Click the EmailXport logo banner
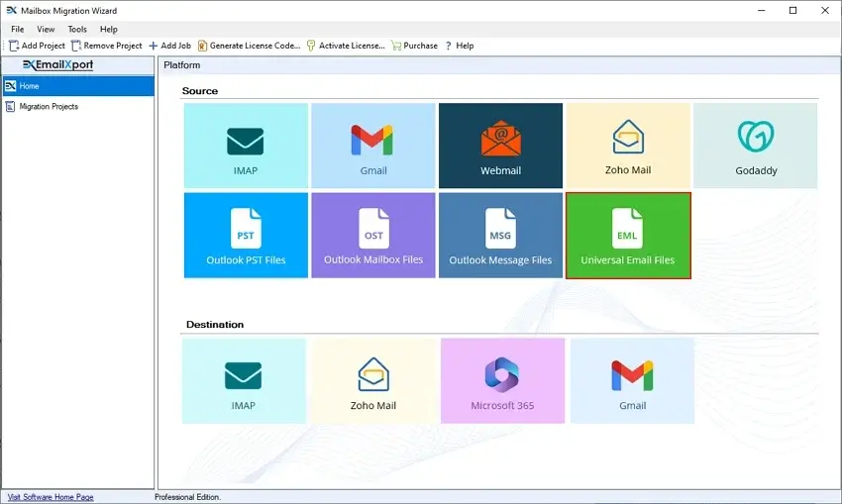The width and height of the screenshot is (842, 504). point(58,65)
